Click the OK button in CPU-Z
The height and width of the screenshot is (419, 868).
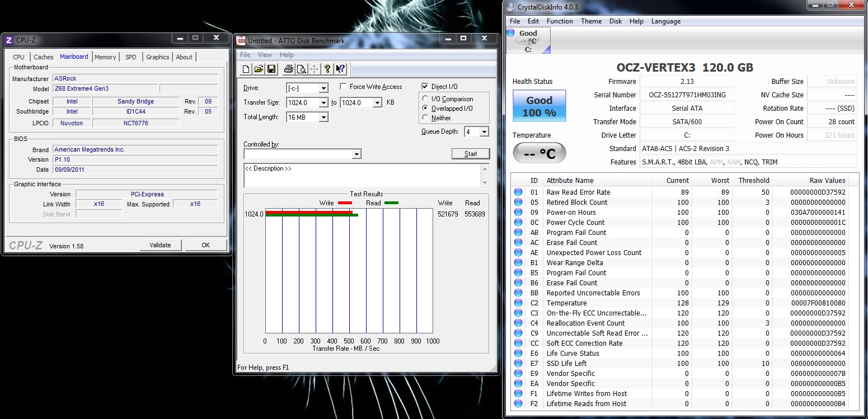(206, 245)
